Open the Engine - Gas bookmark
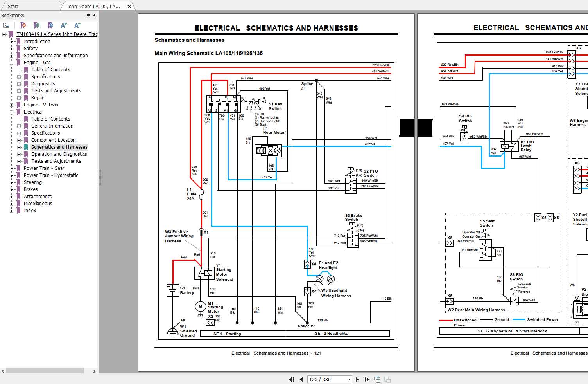Viewport: 588px width, 384px height. click(x=37, y=63)
